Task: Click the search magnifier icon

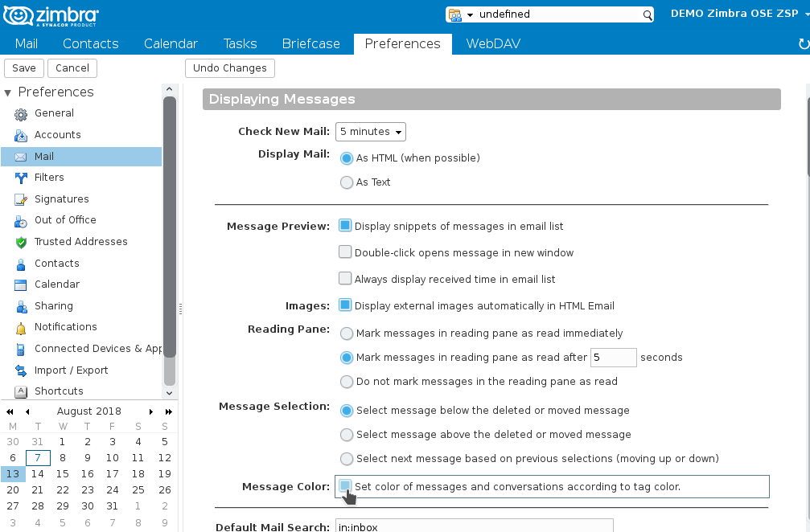Action: (648, 15)
